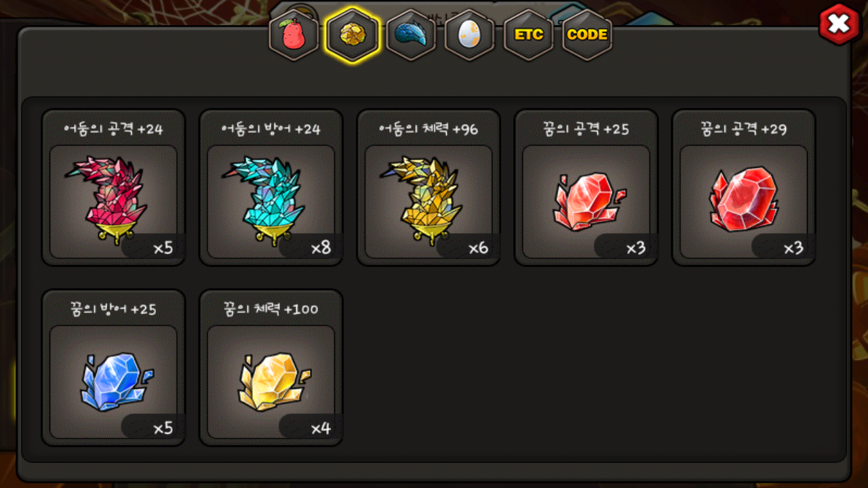Open the red fruit category tab
The width and height of the screenshot is (868, 488).
[x=294, y=35]
